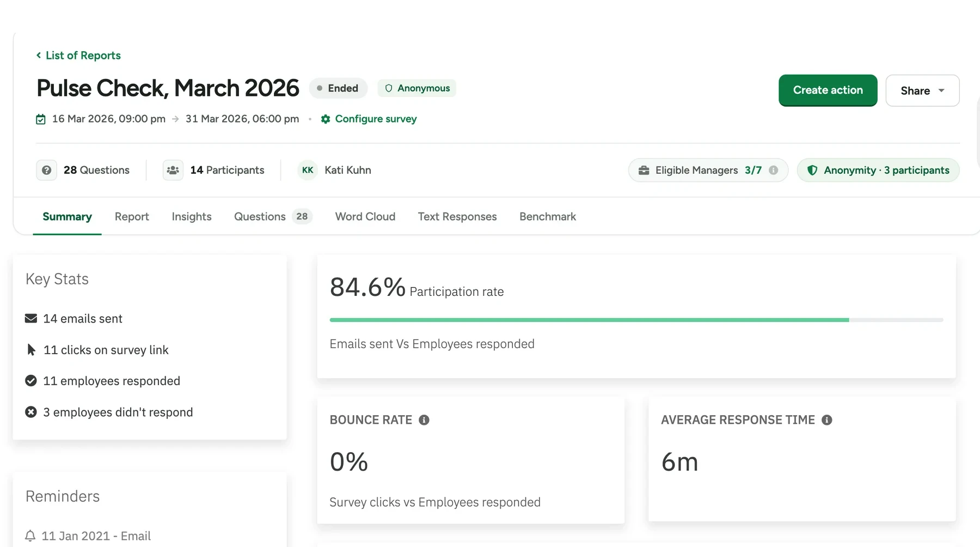980x547 pixels.
Task: Click the info icon next to Bounce Rate
Action: tap(424, 420)
